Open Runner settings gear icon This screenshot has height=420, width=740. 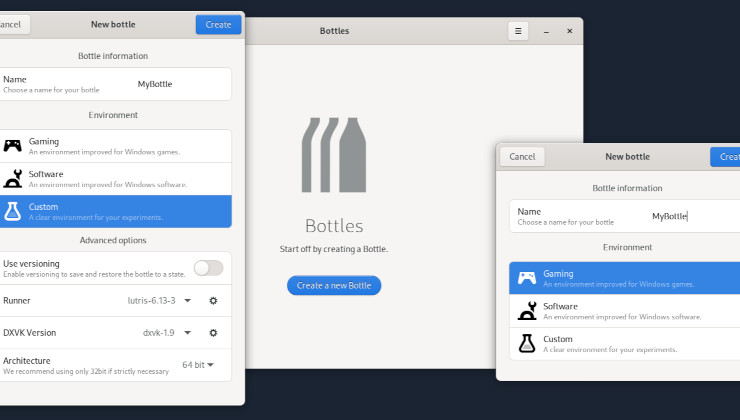point(213,301)
